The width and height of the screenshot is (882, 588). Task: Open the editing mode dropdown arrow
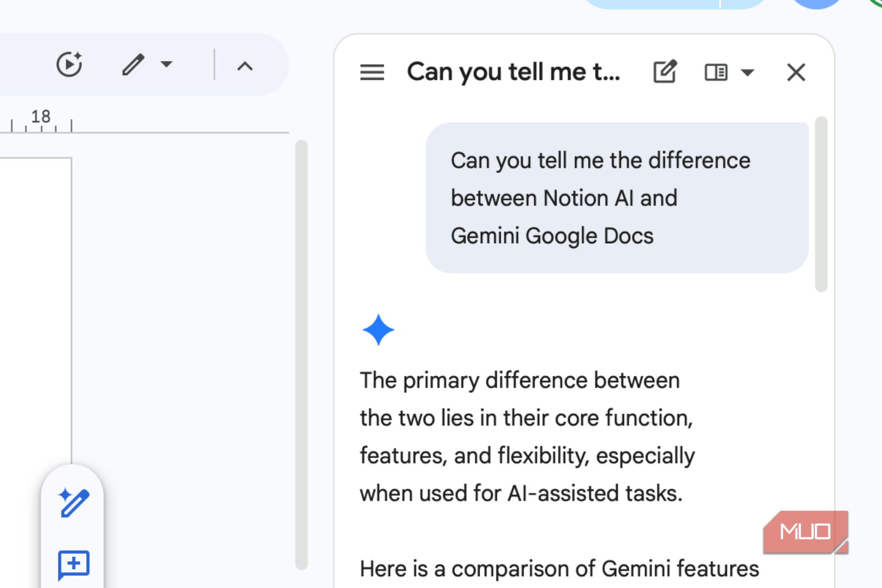(x=166, y=65)
